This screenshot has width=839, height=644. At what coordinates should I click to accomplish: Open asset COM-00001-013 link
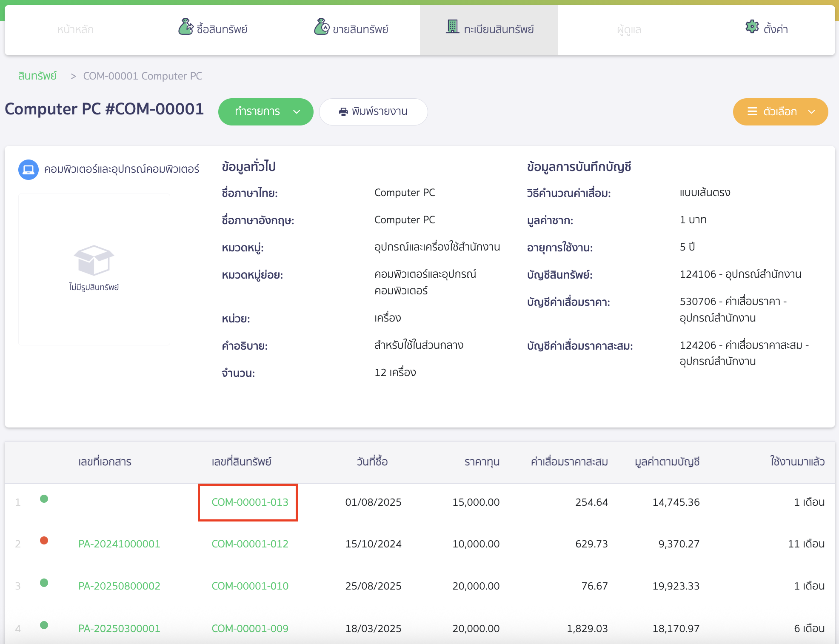click(250, 502)
